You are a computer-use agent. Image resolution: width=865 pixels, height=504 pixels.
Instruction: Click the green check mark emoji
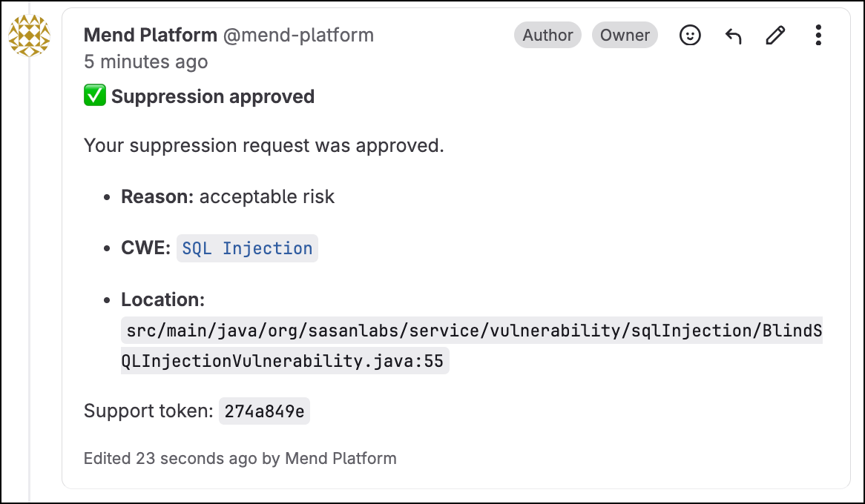click(x=95, y=96)
